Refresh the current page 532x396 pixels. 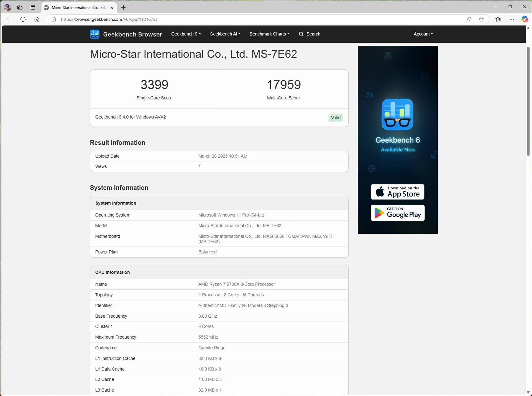coord(23,19)
